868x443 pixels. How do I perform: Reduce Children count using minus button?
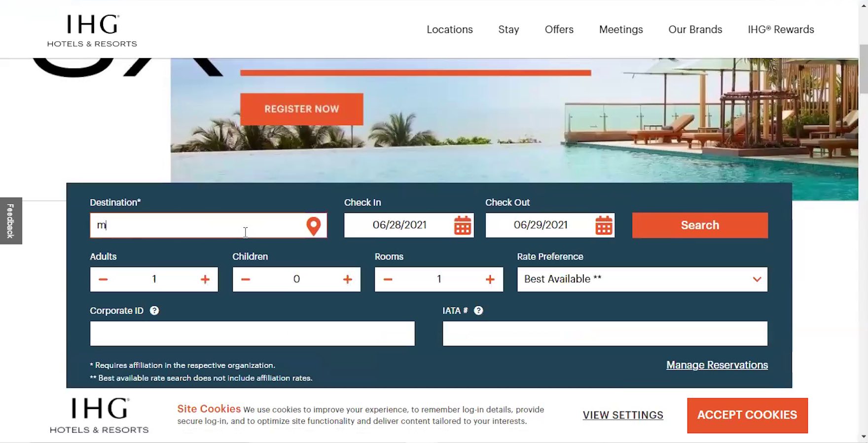tap(246, 279)
